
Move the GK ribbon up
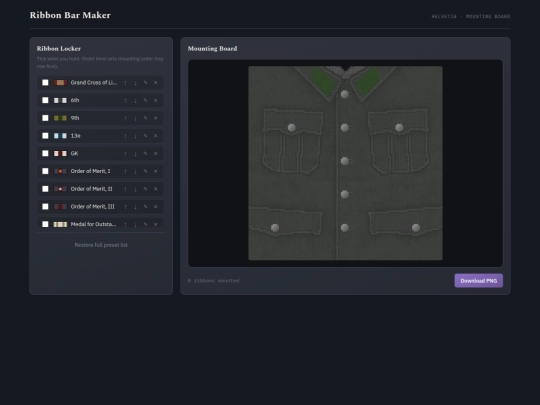(x=125, y=153)
